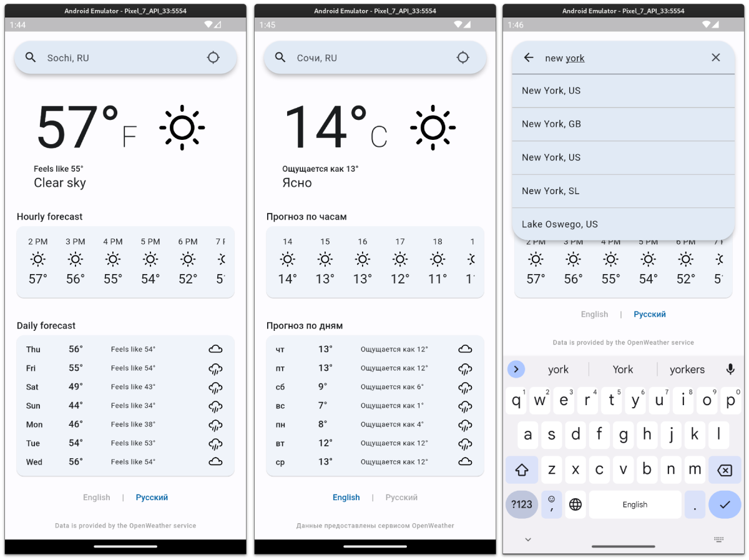Tap the magnifier icon beside "Sochi, RU"
The image size is (749, 560).
(31, 57)
